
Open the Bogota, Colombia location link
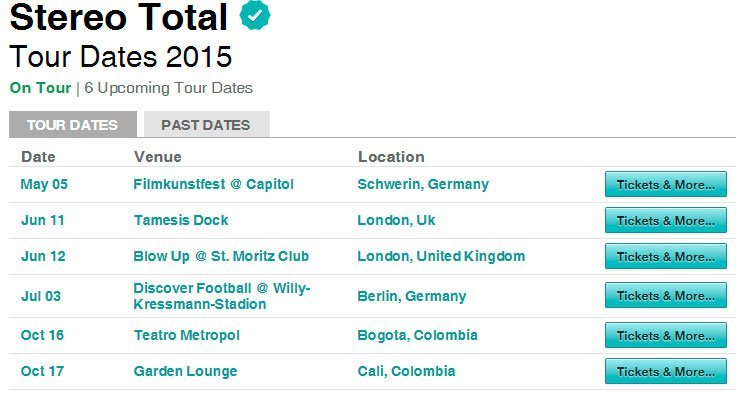coord(417,335)
